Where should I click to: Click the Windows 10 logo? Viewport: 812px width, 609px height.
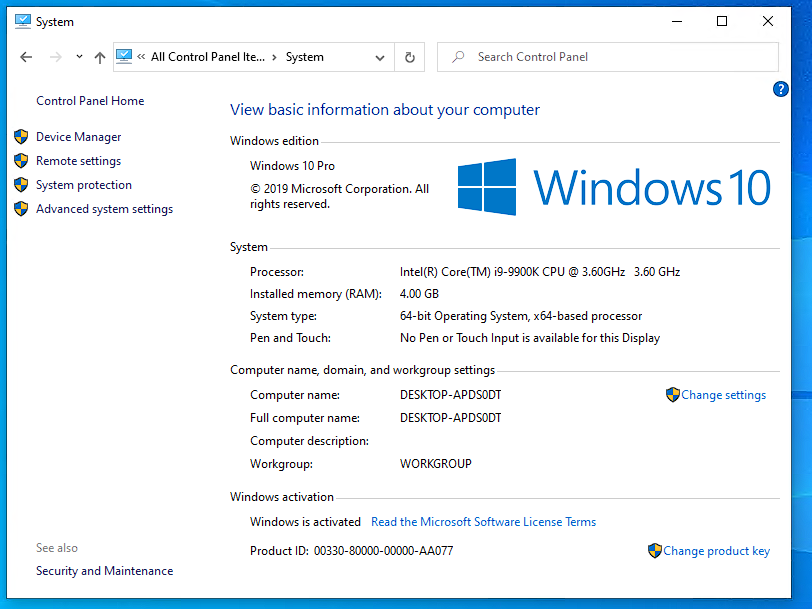coord(614,187)
